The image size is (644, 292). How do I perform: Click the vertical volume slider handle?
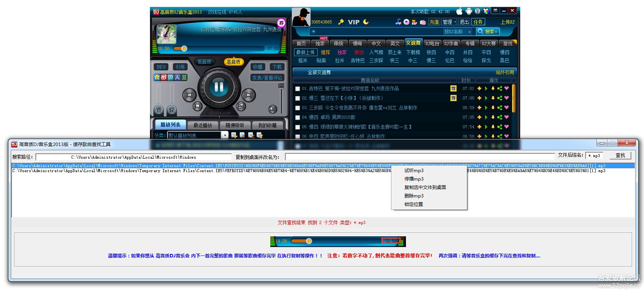281,87
